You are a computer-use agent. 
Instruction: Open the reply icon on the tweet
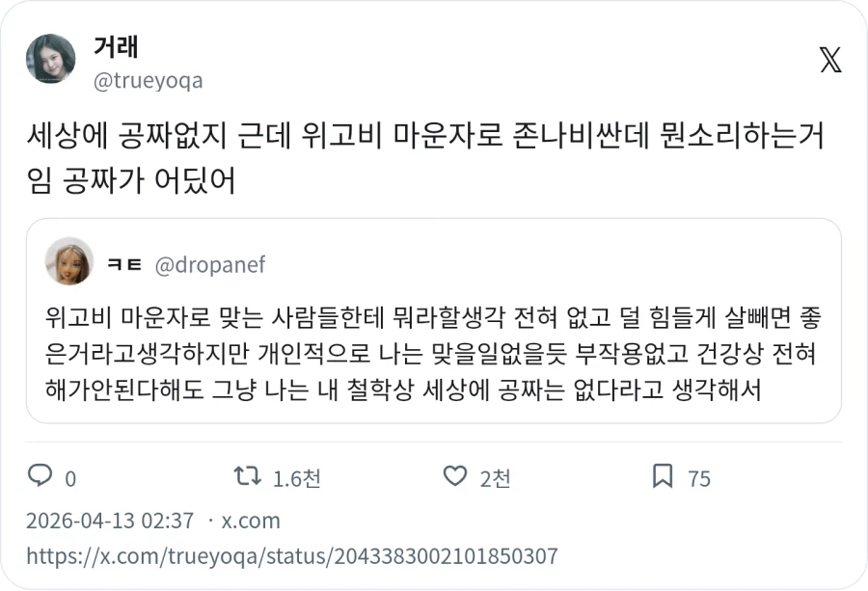pos(40,476)
